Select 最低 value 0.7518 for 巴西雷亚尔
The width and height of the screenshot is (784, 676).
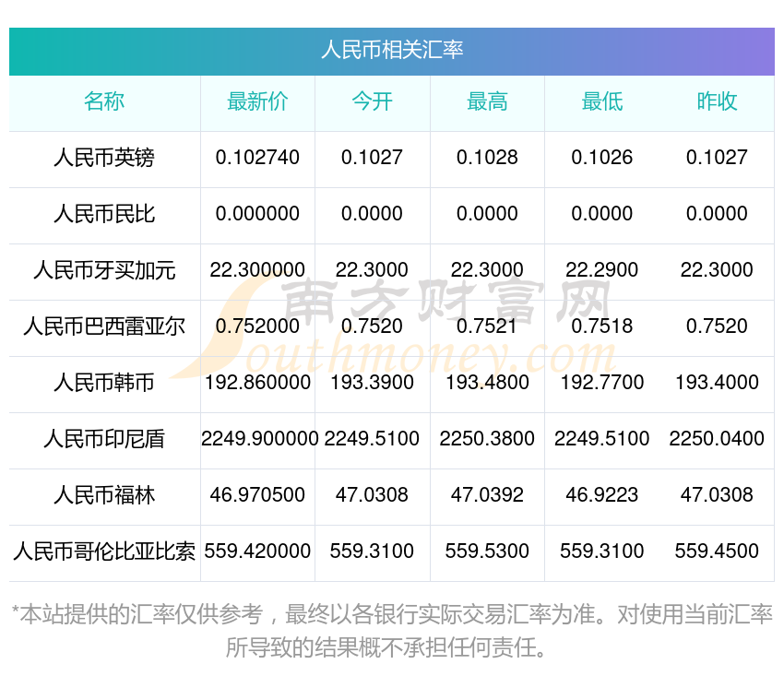(x=602, y=326)
